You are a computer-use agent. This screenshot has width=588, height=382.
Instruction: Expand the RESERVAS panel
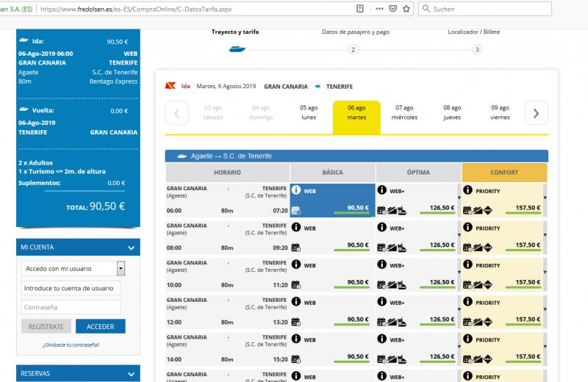click(131, 374)
